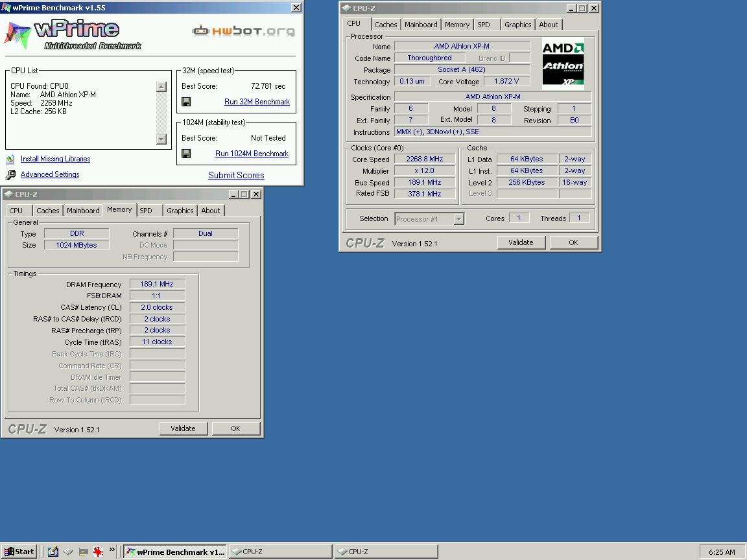Open Install Missing Libraries link

click(55, 159)
